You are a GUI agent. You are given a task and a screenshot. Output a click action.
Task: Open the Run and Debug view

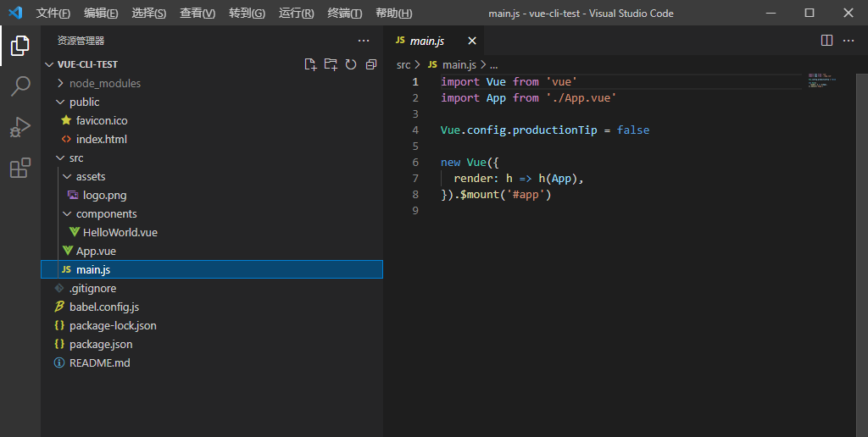point(20,127)
